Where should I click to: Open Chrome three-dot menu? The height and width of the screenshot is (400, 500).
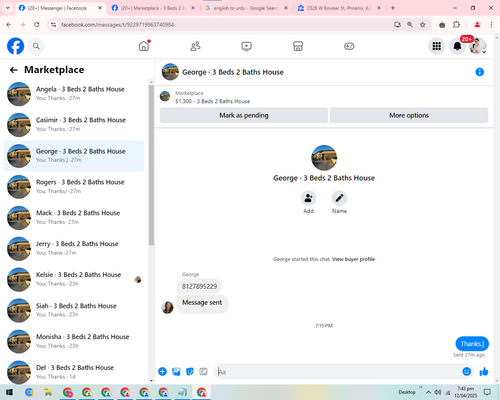click(491, 24)
